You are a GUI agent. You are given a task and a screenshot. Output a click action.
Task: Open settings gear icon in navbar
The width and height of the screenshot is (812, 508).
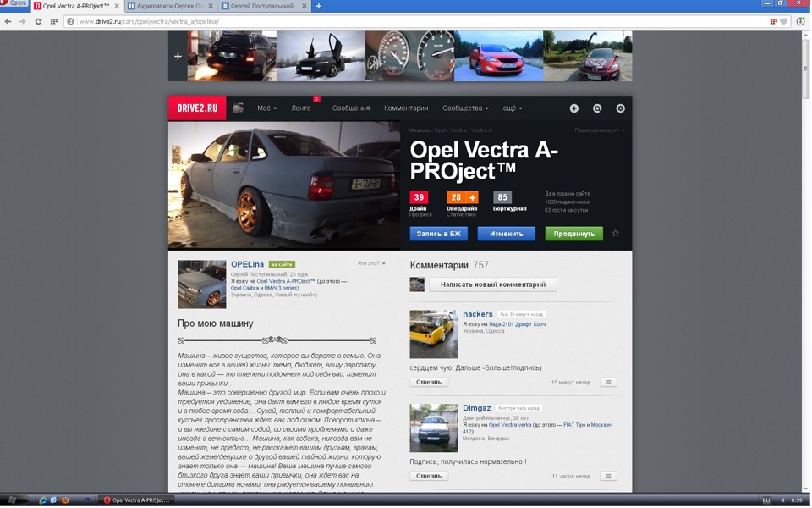[x=620, y=108]
